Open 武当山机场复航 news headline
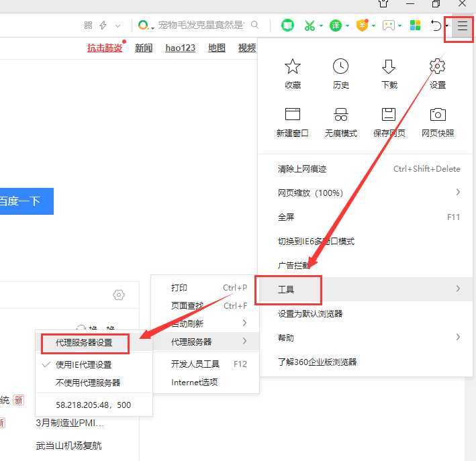The image size is (476, 461). tap(68, 446)
